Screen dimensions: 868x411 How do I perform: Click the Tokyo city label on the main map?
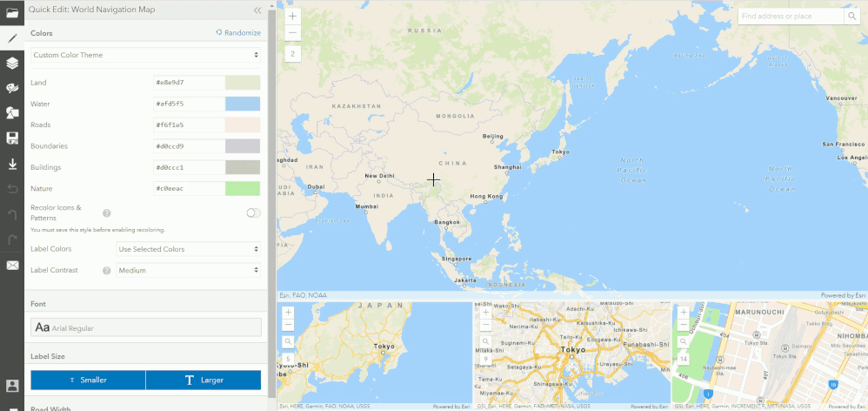[560, 152]
